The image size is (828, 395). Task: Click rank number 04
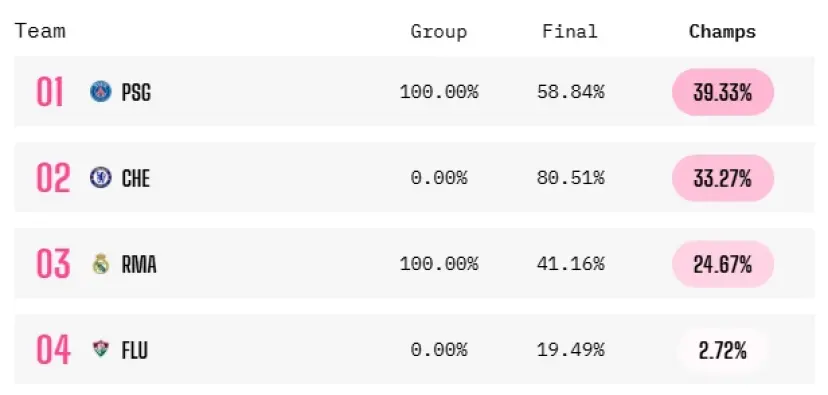[x=53, y=350]
